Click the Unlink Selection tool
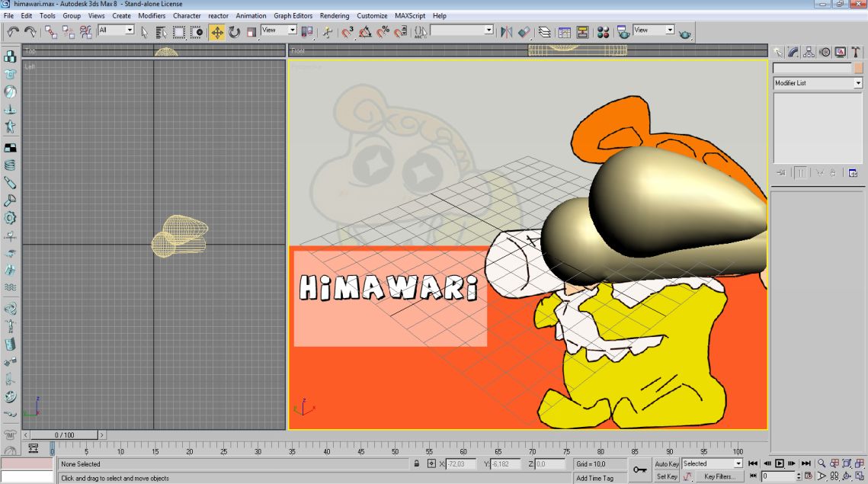Screen dimensions: 868x484 [68, 32]
